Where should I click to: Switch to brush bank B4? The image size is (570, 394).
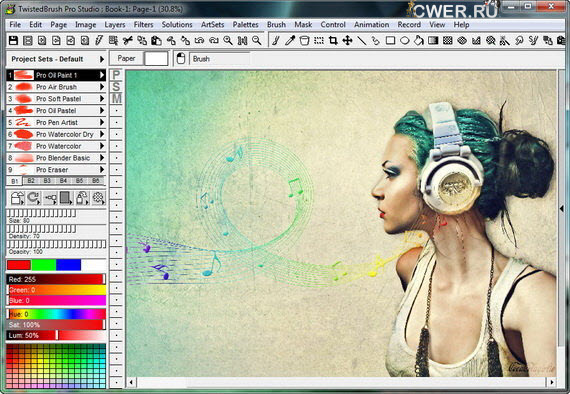[x=63, y=181]
